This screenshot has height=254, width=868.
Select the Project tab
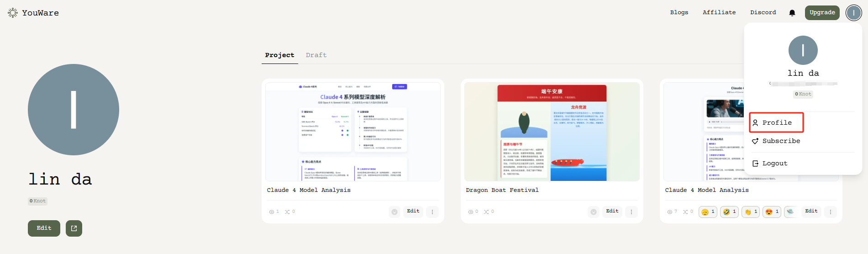coord(279,55)
